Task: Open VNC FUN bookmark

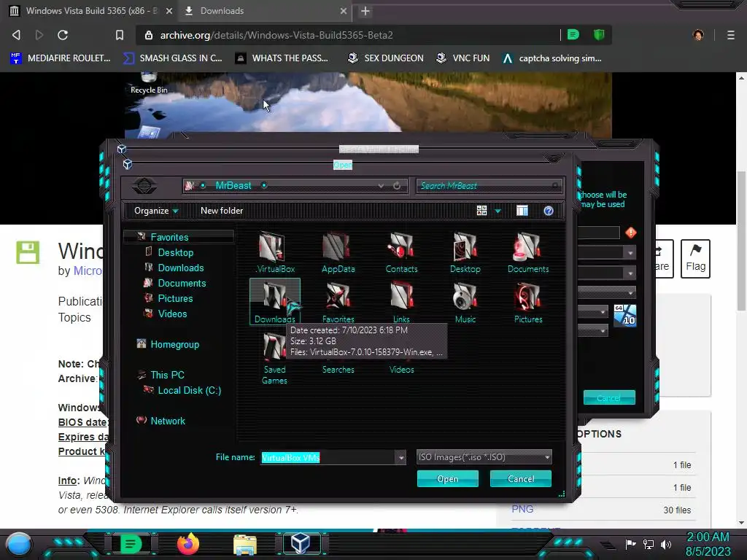Action: (x=463, y=58)
